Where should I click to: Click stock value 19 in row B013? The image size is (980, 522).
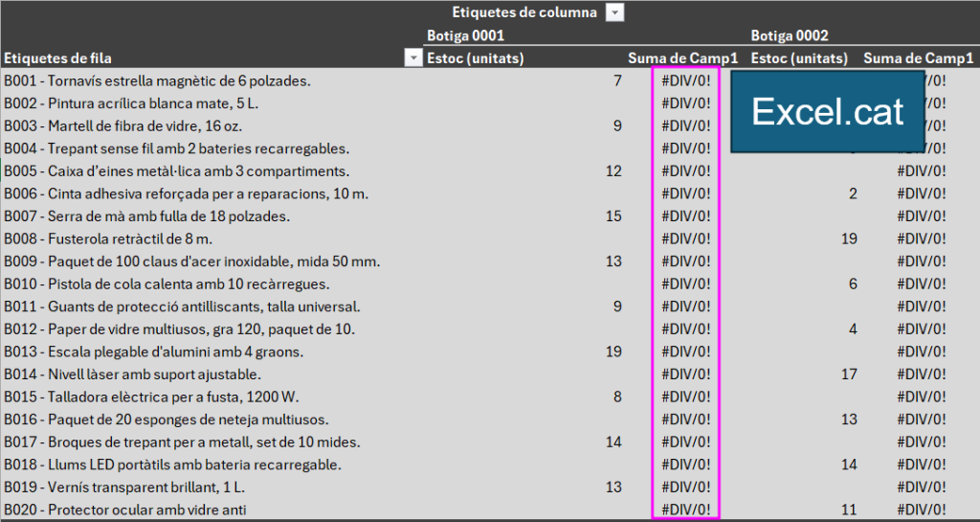pos(613,352)
